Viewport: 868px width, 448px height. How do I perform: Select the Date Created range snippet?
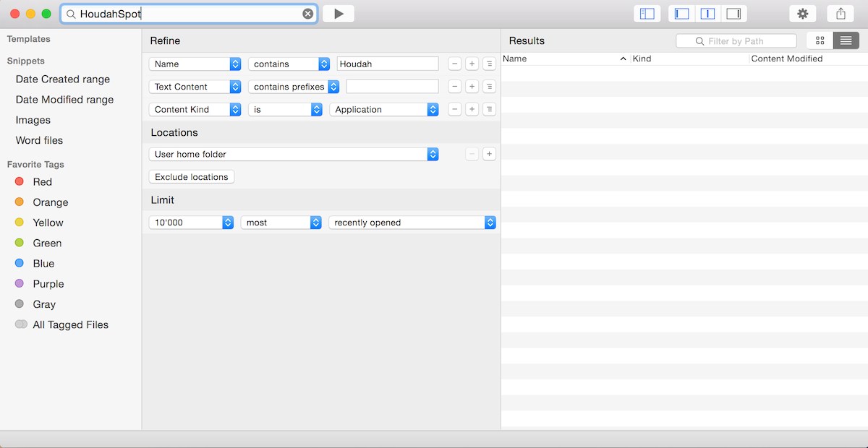pyautogui.click(x=63, y=79)
